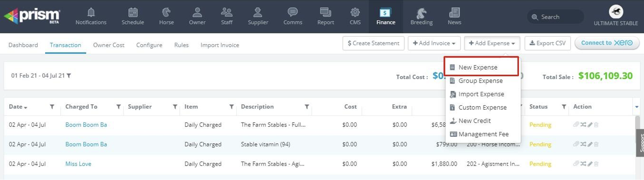644x180 pixels.
Task: Open the Comms chat bubble icon
Action: click(292, 13)
